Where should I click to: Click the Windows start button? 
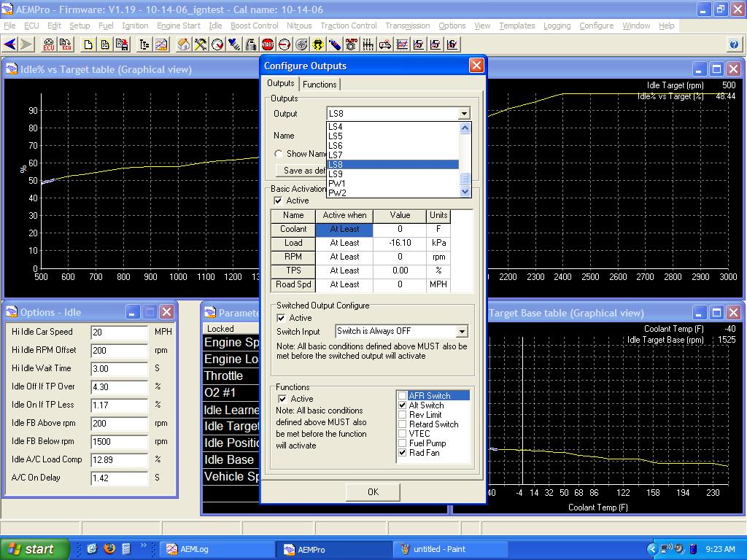[34, 549]
